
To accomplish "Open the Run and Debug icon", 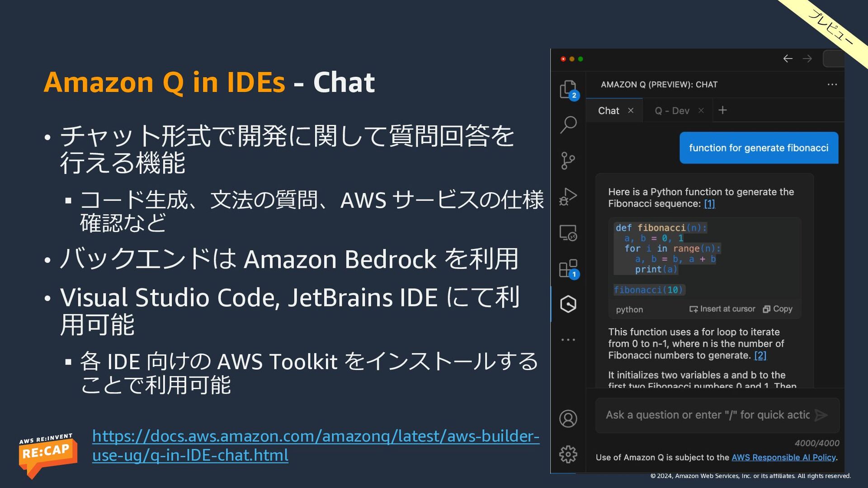I will pyautogui.click(x=568, y=197).
